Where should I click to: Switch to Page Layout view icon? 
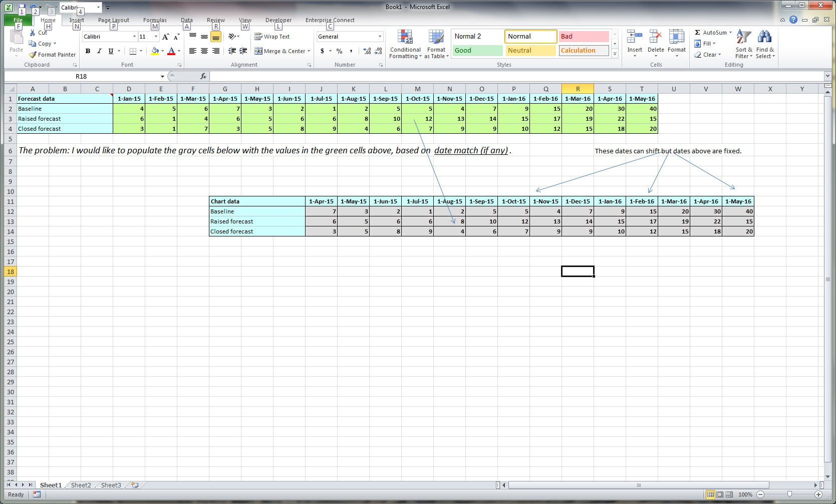720,494
